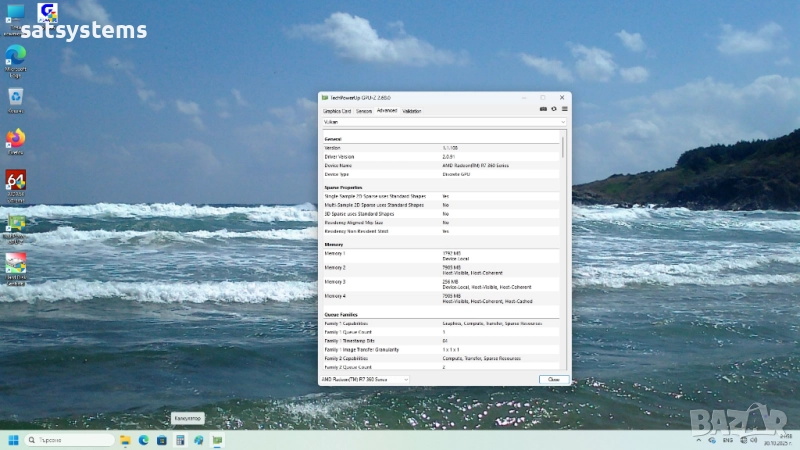Open Microsoft Store from the taskbar

pyautogui.click(x=163, y=440)
